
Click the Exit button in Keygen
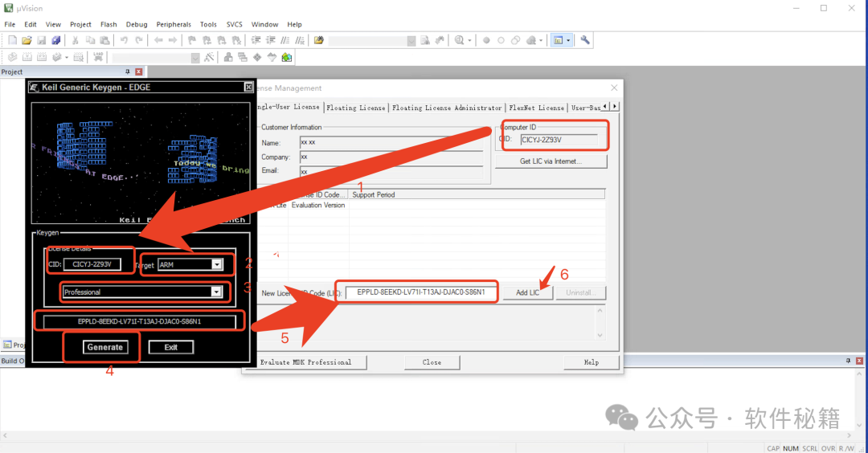click(171, 347)
